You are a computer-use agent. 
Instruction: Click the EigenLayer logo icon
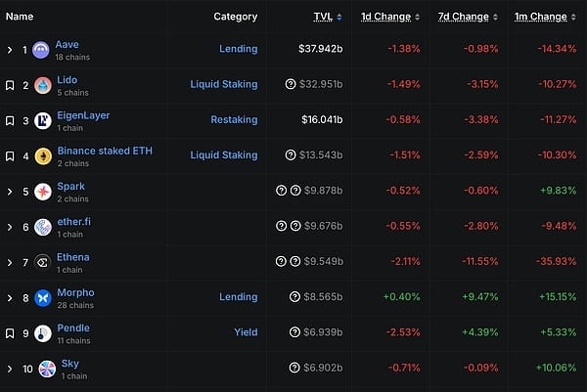(x=41, y=120)
